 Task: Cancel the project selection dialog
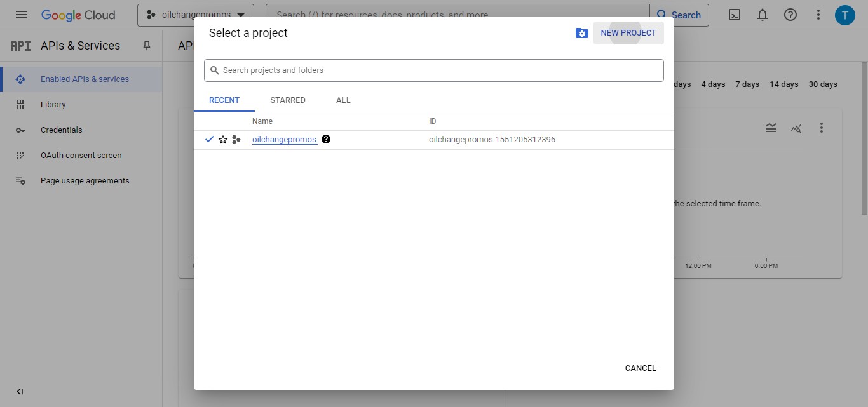pyautogui.click(x=640, y=368)
